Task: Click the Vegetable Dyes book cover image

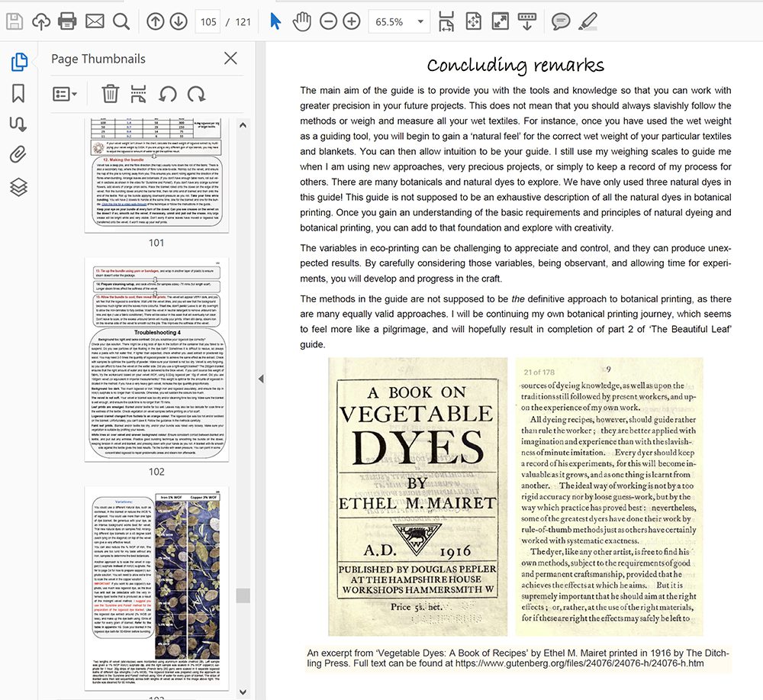Action: [417, 496]
